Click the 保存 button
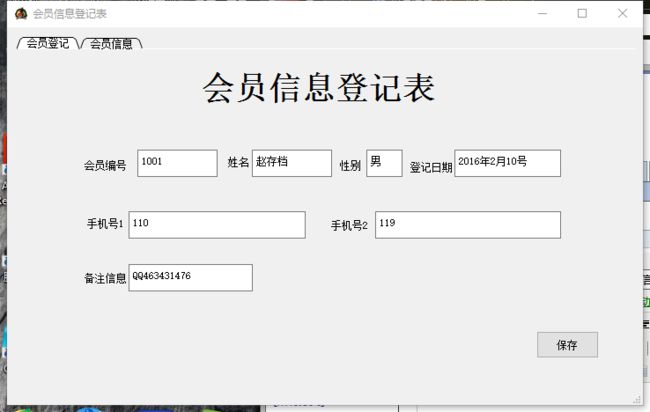Viewport: 650px width, 412px height. click(567, 344)
